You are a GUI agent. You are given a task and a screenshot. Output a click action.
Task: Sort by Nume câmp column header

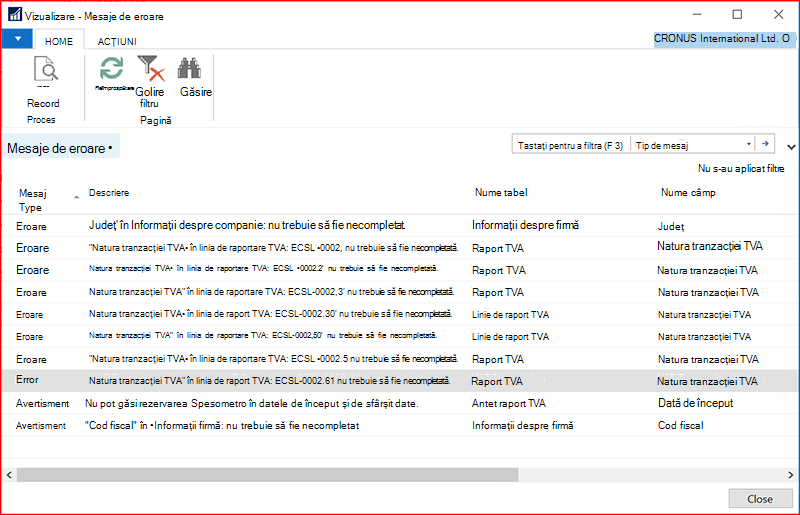tap(688, 193)
